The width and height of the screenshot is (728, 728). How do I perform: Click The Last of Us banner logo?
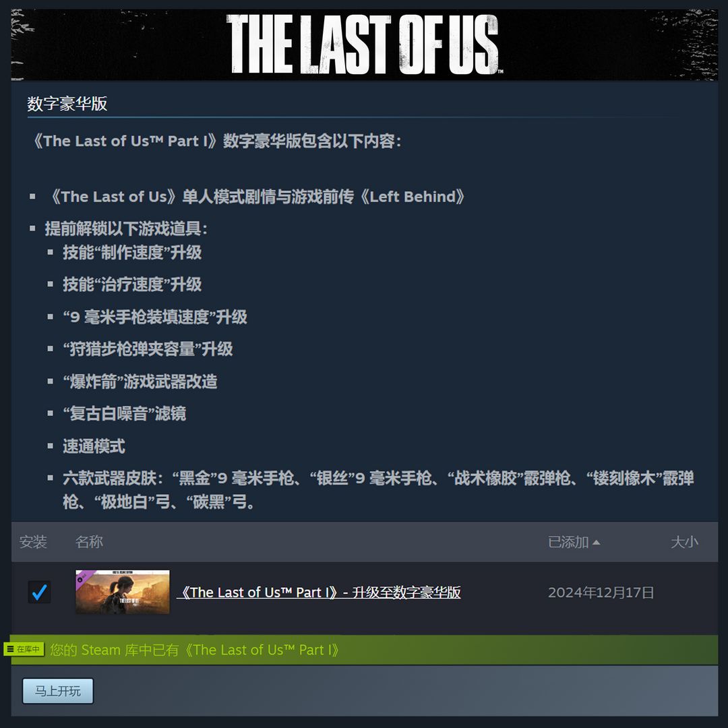(x=363, y=44)
